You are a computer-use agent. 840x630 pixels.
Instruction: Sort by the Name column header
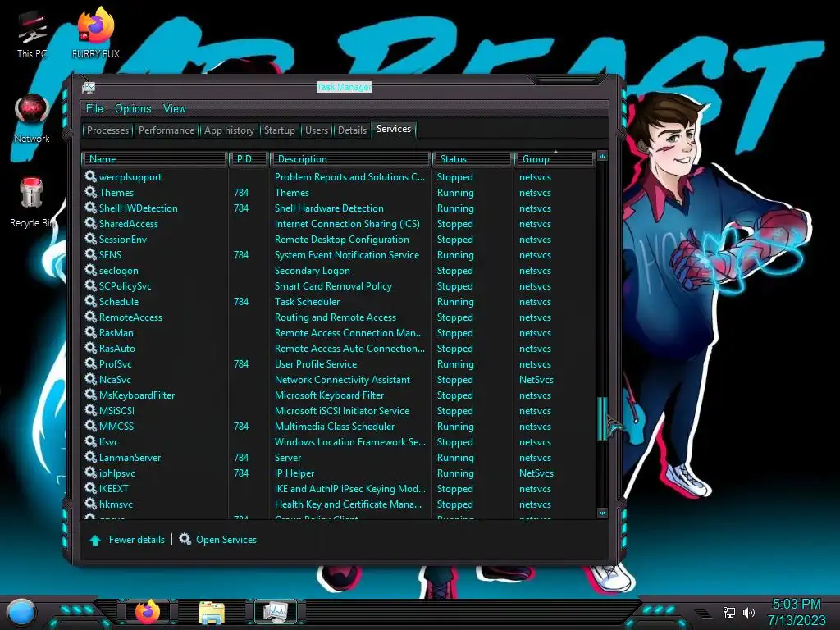pos(153,158)
